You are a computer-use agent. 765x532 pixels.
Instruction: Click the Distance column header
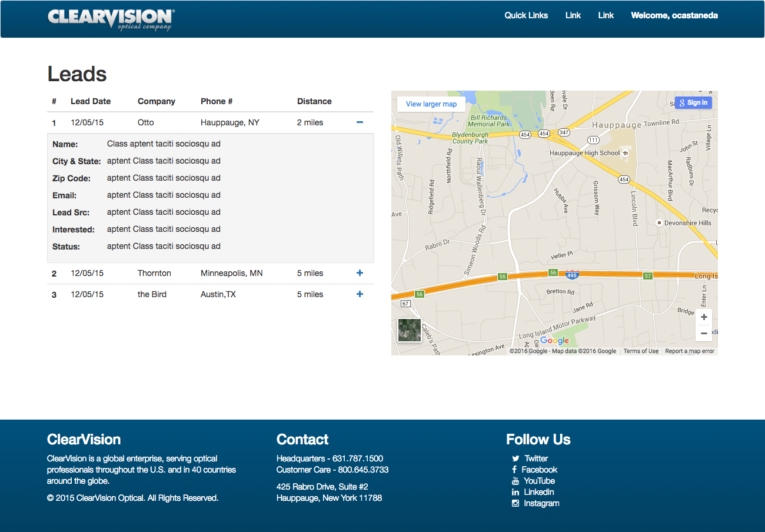pyautogui.click(x=314, y=101)
